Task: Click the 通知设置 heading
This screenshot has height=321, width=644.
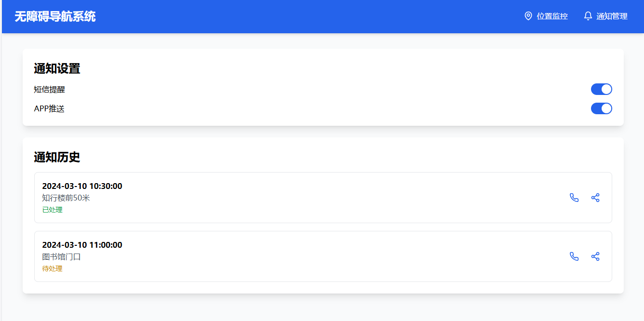Action: pos(57,68)
